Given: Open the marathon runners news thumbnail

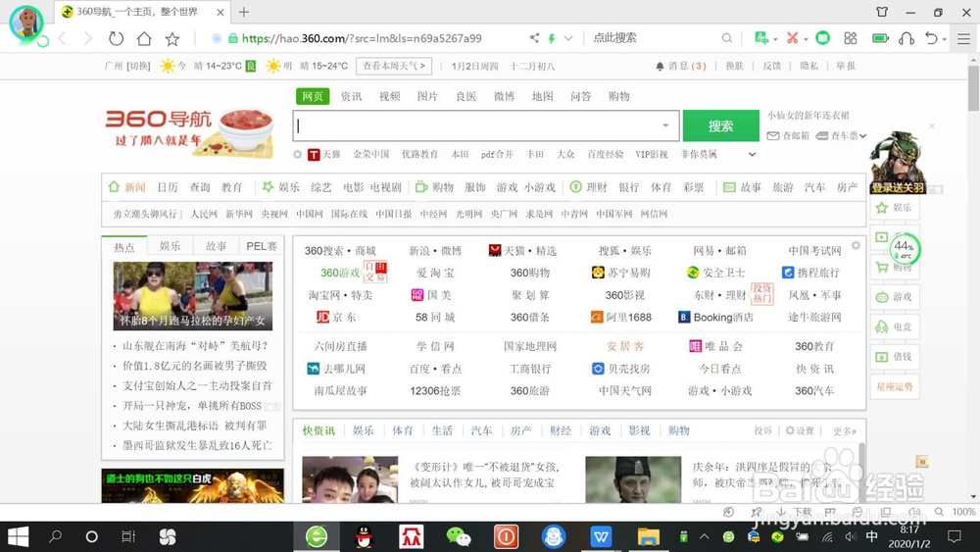Looking at the screenshot, I should (x=192, y=296).
